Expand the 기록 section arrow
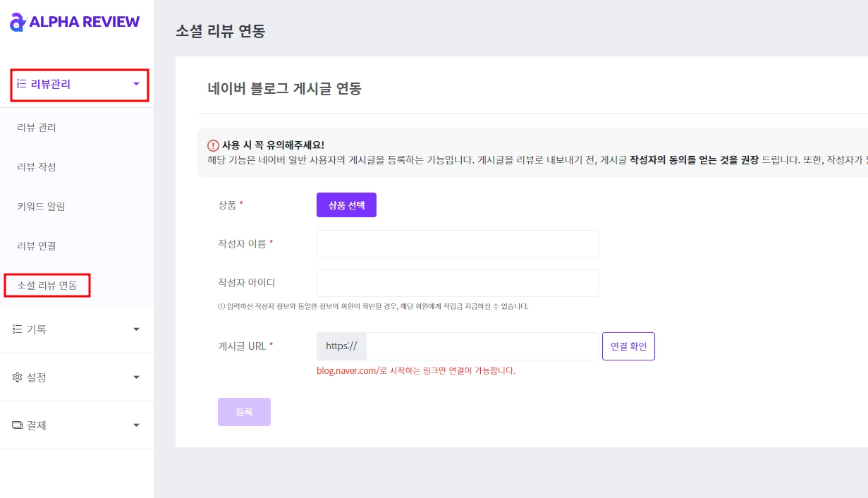 tap(136, 329)
